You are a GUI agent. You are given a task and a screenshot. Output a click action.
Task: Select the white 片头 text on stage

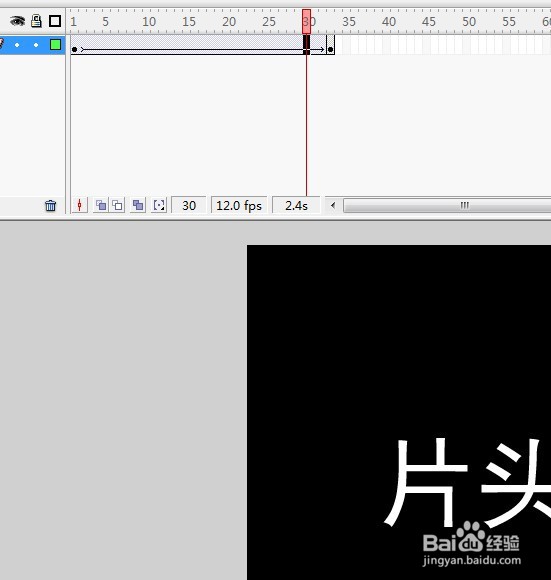pyautogui.click(x=468, y=482)
